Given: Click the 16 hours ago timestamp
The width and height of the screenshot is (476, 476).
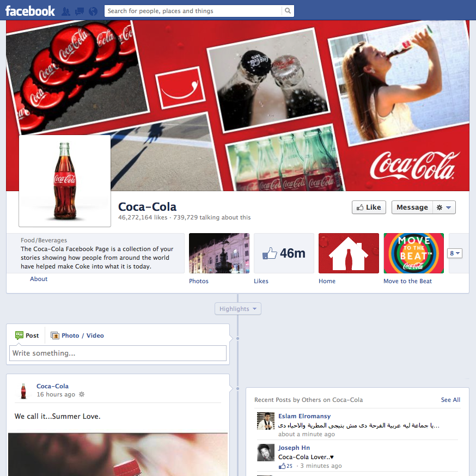Looking at the screenshot, I should (x=56, y=394).
